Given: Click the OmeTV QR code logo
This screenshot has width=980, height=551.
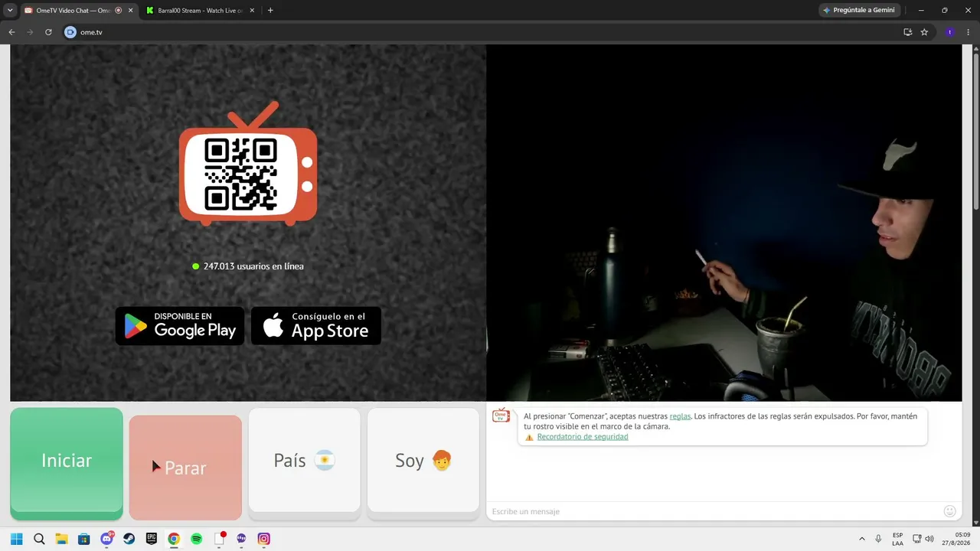Looking at the screenshot, I should click(248, 164).
